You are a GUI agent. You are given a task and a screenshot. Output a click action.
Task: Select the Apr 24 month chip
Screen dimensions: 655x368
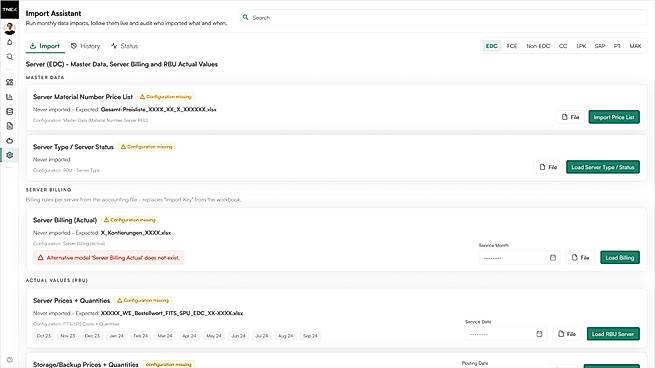[x=189, y=336]
